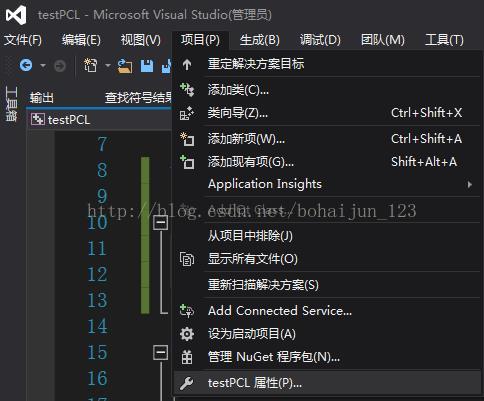Open the 工具箱 side panel tab
484x401 pixels.
point(11,104)
